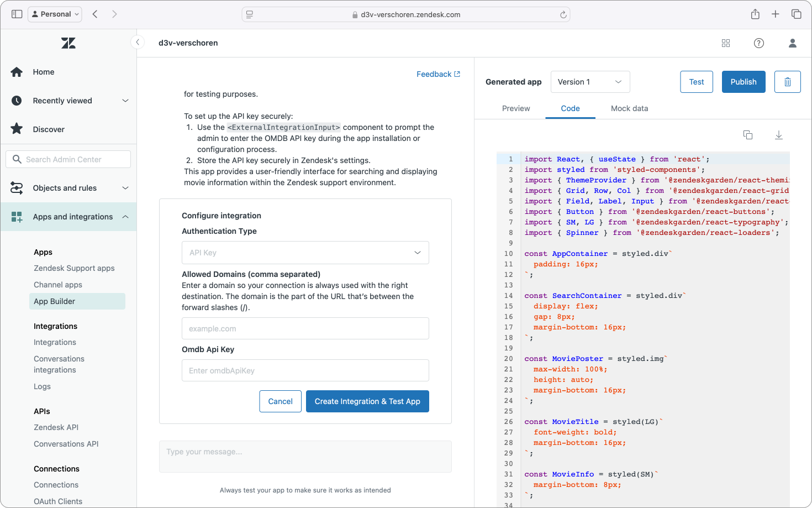Image resolution: width=812 pixels, height=508 pixels.
Task: Open the Feedback link
Action: [x=438, y=74]
